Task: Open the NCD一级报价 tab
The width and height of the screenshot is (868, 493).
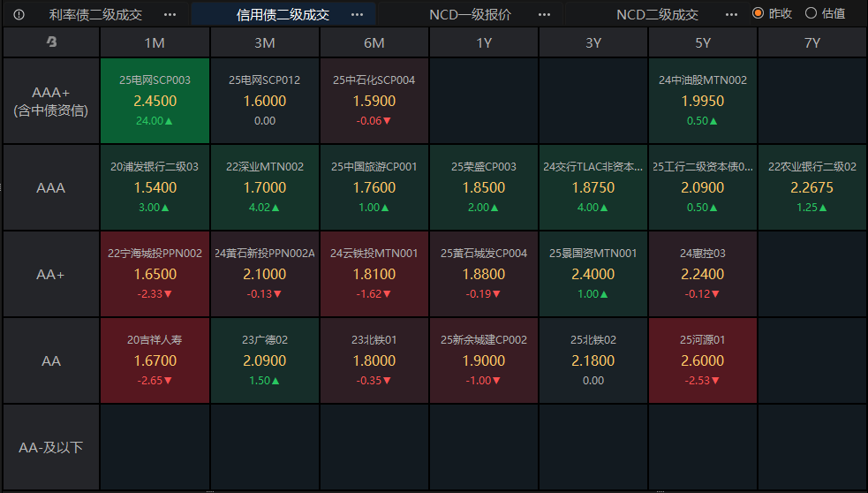Action: point(470,15)
